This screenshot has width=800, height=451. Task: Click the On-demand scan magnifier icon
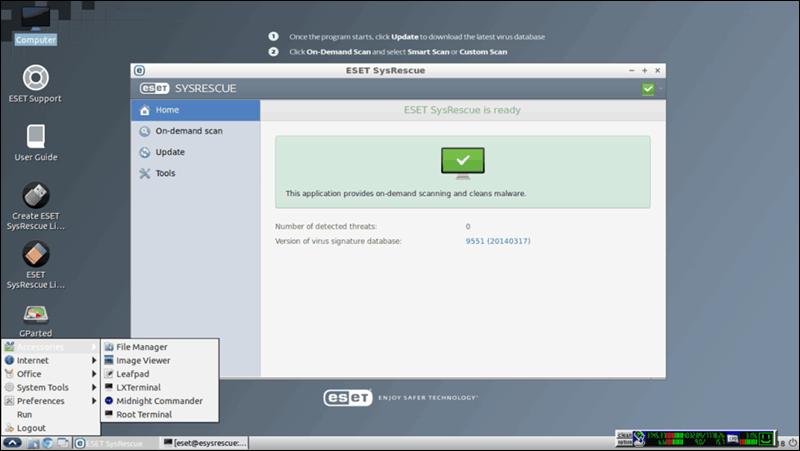145,131
